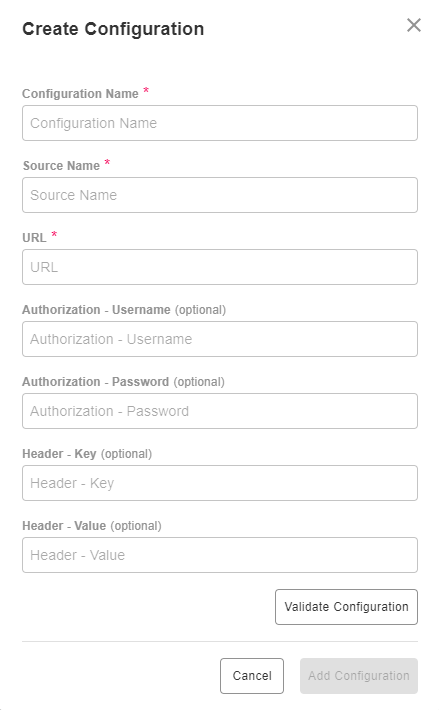Focus the Source Name text box
This screenshot has height=710, width=439.
pos(220,195)
